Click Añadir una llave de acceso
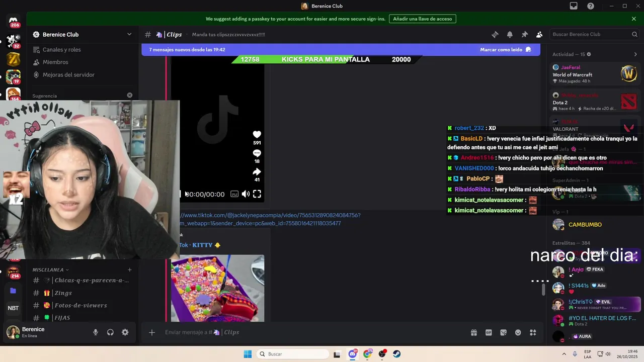 click(x=423, y=19)
